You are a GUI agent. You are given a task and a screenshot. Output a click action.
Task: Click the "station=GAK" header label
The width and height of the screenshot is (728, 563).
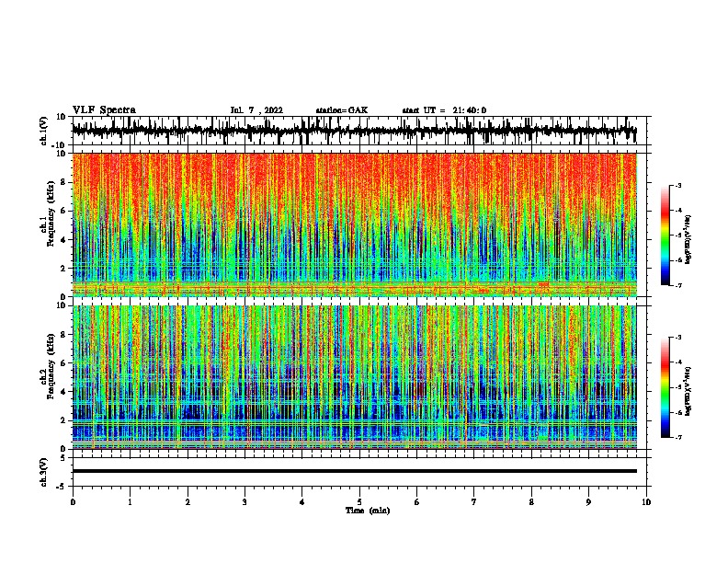342,110
